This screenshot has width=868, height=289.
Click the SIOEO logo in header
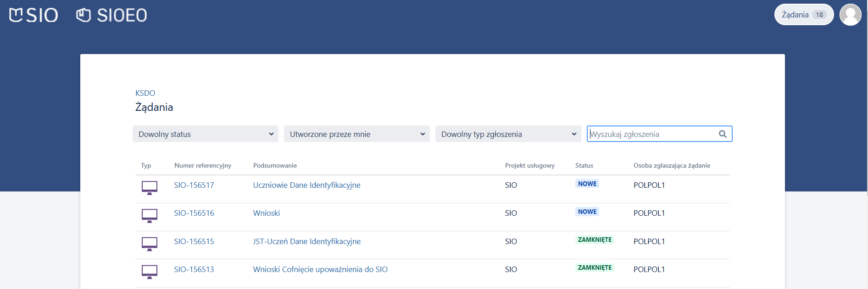click(111, 15)
